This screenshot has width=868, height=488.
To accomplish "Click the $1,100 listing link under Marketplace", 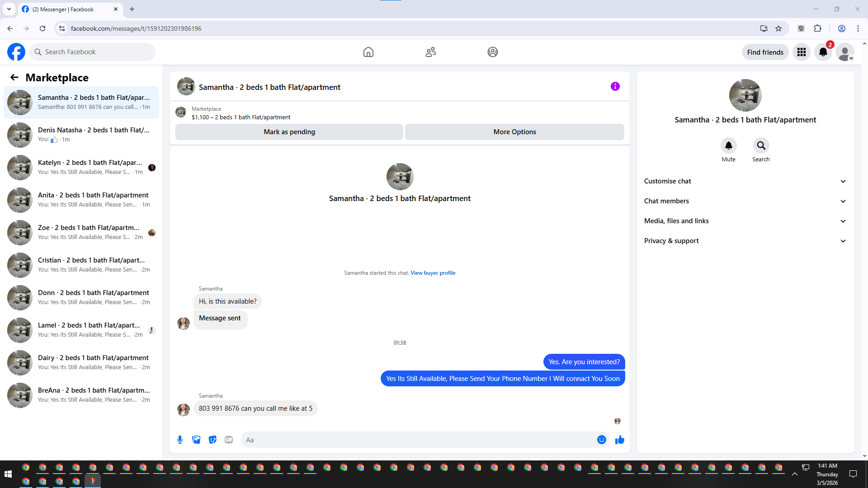I will click(241, 117).
